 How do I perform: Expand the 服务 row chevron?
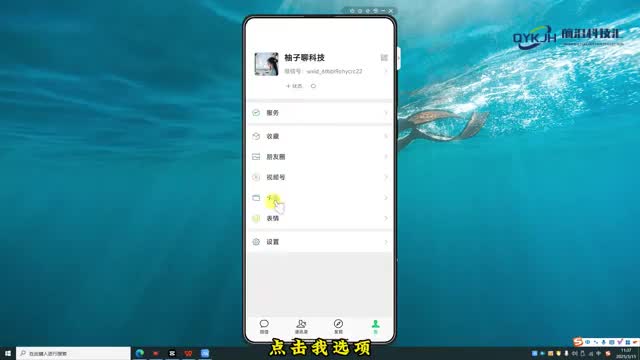point(386,113)
